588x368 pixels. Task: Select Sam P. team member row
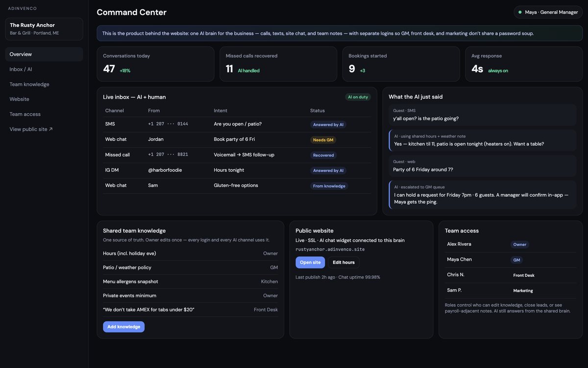(511, 290)
